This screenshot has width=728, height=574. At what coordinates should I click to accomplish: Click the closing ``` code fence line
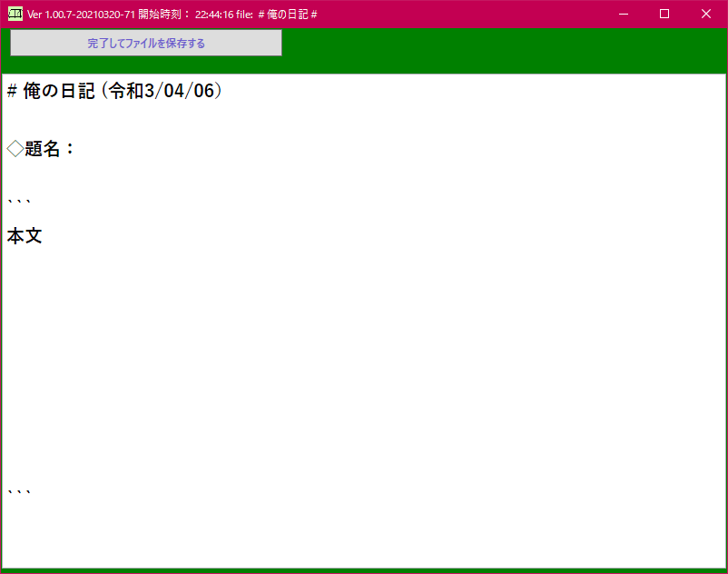(19, 492)
